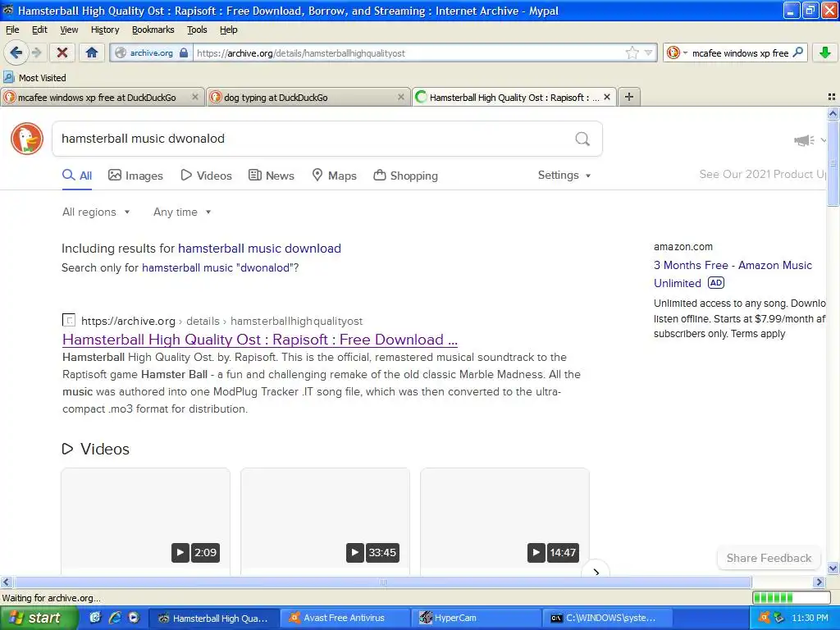Click the megaphone announcements icon
This screenshot has width=840, height=630.
click(x=804, y=140)
